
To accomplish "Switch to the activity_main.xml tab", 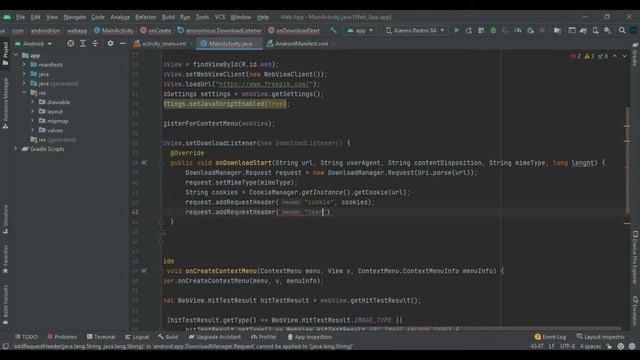I will tap(163, 44).
